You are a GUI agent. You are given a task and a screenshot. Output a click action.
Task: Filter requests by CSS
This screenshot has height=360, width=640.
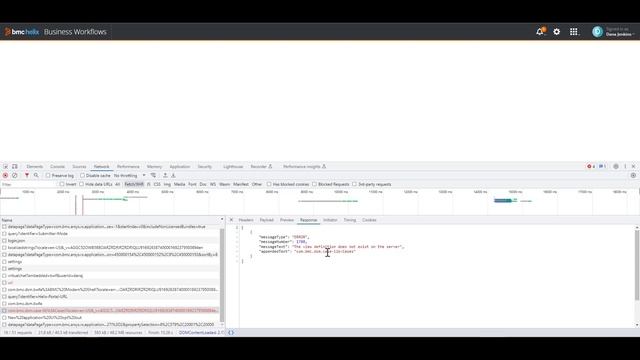tap(157, 184)
